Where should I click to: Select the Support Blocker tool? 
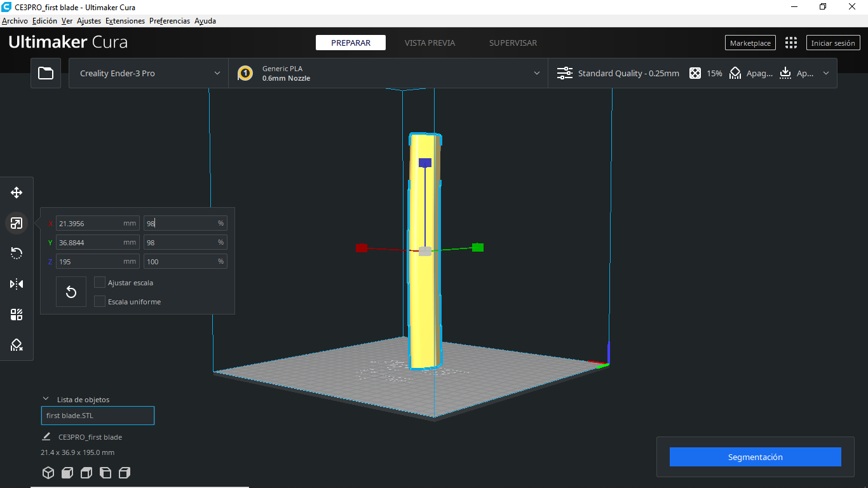17,345
